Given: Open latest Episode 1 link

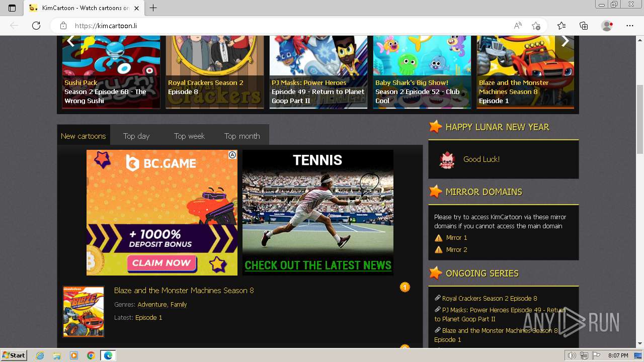Looking at the screenshot, I should (149, 317).
